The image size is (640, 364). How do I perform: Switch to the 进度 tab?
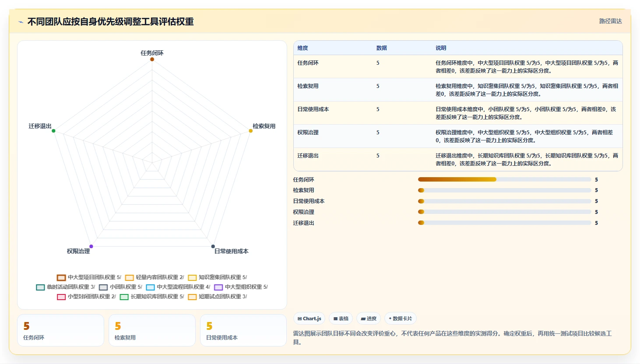pyautogui.click(x=369, y=318)
